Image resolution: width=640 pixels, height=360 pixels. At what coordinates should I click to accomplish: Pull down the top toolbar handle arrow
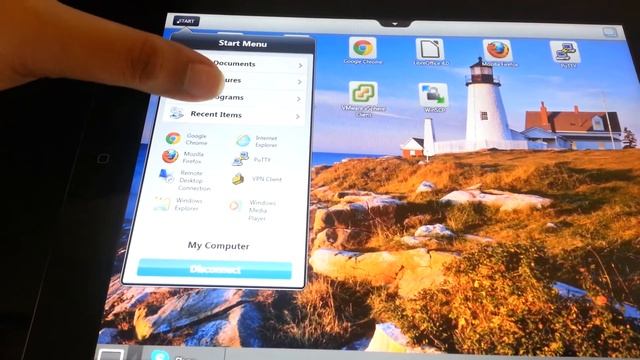tap(395, 24)
